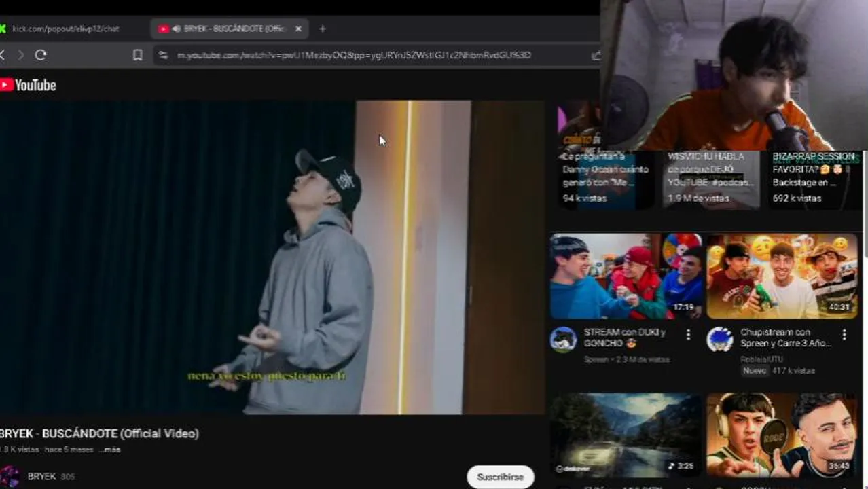Open the 'WISMICHU HABLA' 1.9 M vistas video
Screen dimensions: 868x489
coord(710,179)
